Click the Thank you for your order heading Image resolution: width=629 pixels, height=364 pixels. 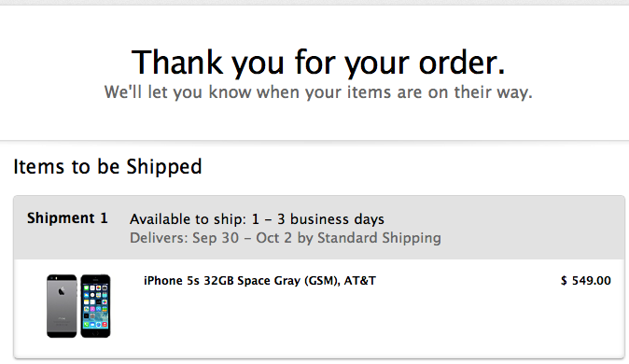coord(318,63)
